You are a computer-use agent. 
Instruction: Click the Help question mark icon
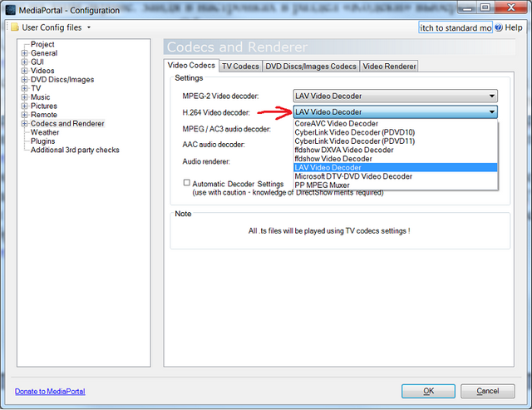pos(499,27)
